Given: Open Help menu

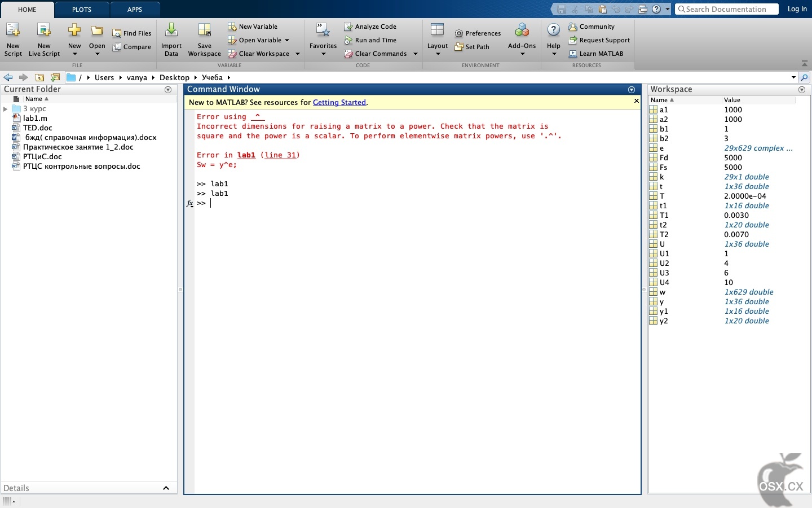Looking at the screenshot, I should tap(554, 40).
